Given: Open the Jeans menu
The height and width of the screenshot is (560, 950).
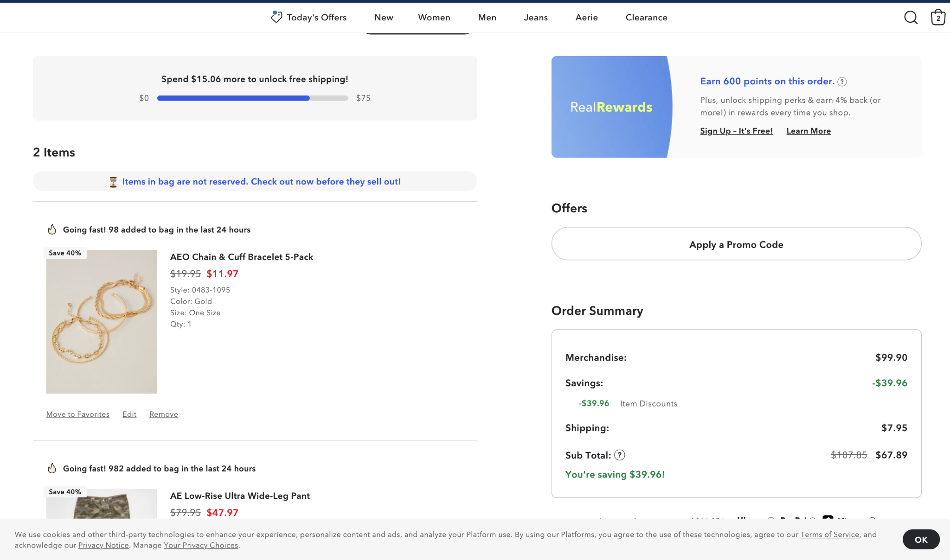Looking at the screenshot, I should coord(536,17).
